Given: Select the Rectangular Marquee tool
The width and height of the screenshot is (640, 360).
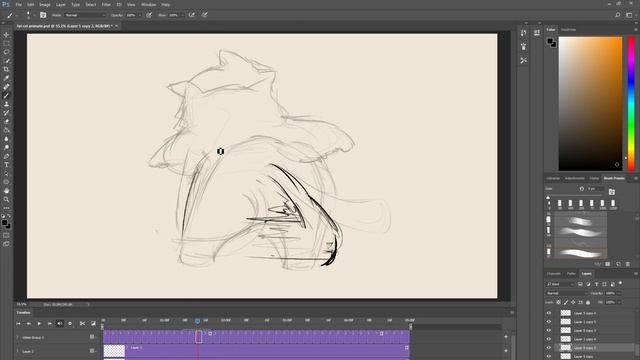Looking at the screenshot, I should tap(6, 43).
